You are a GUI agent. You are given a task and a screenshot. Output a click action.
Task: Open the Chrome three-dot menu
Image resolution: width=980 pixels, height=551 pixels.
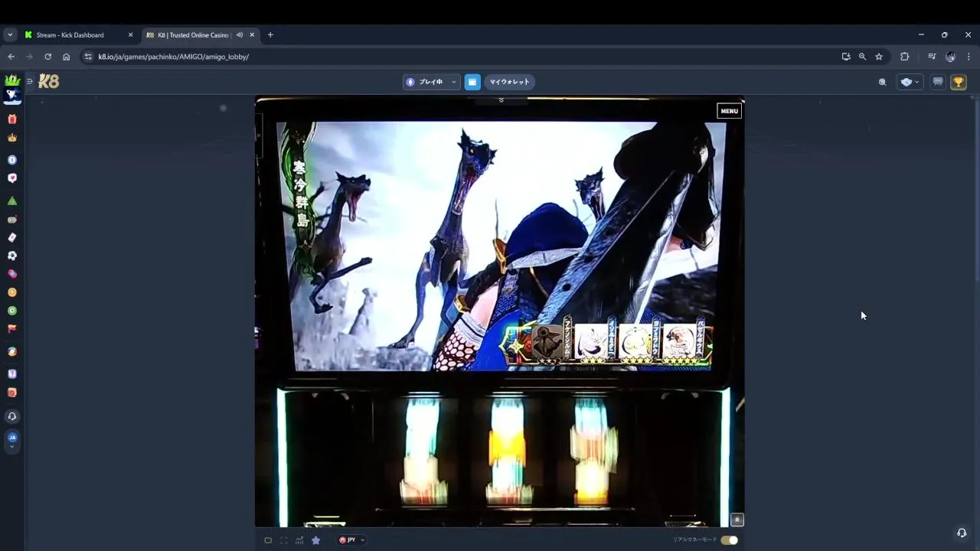coord(969,57)
